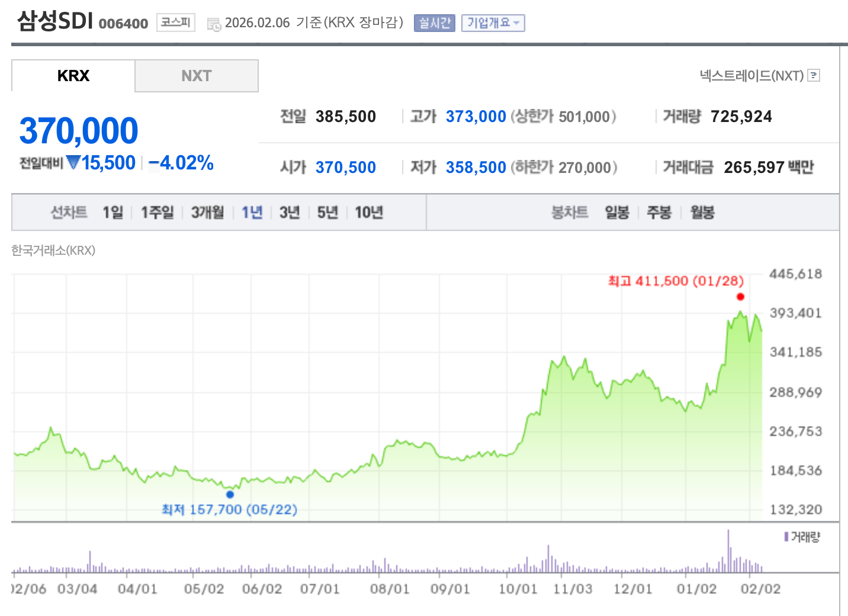Image resolution: width=848 pixels, height=616 pixels.
Task: Click the x-axis date 12/01
Action: pyautogui.click(x=632, y=589)
